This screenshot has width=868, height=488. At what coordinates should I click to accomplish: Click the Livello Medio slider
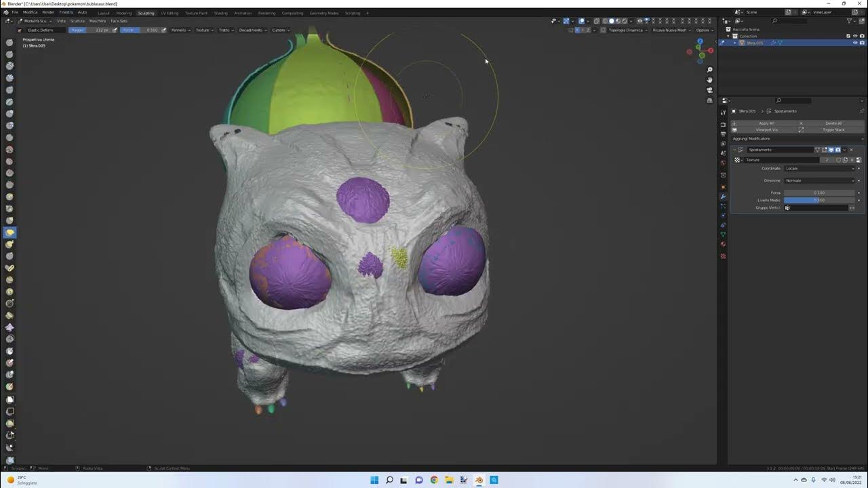[x=819, y=200]
